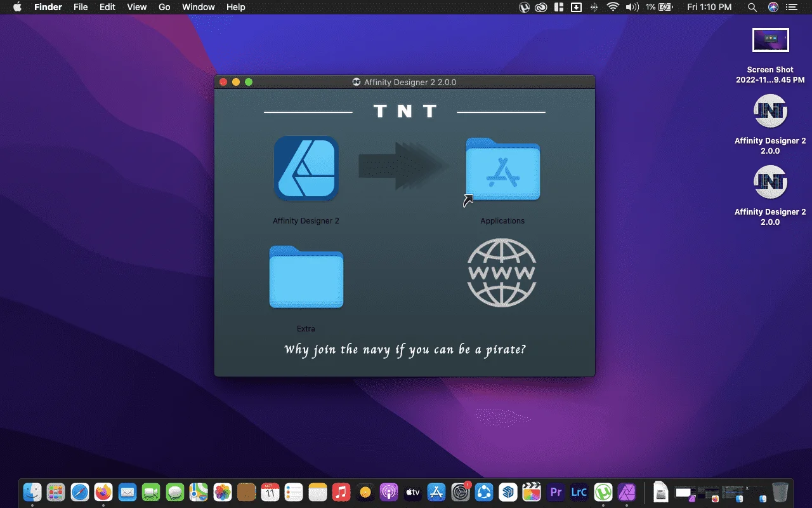Image resolution: width=812 pixels, height=508 pixels.
Task: Select the Affinity Designer 2 app icon
Action: 306,168
